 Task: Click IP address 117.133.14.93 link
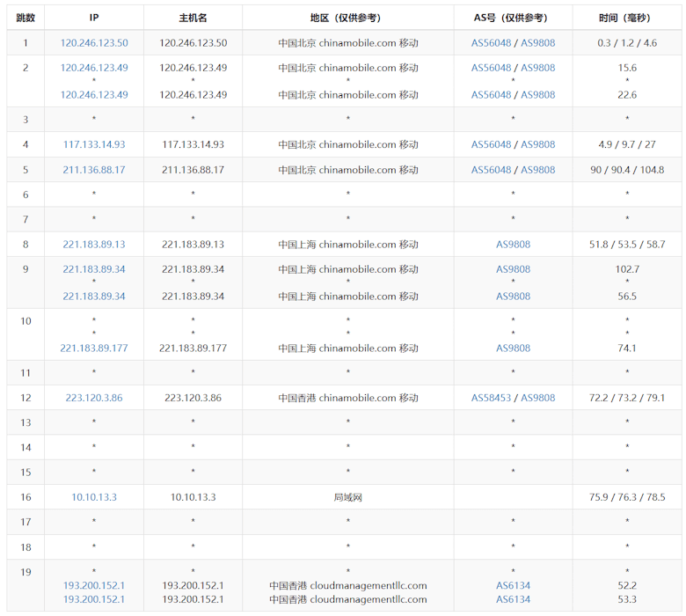pos(94,144)
